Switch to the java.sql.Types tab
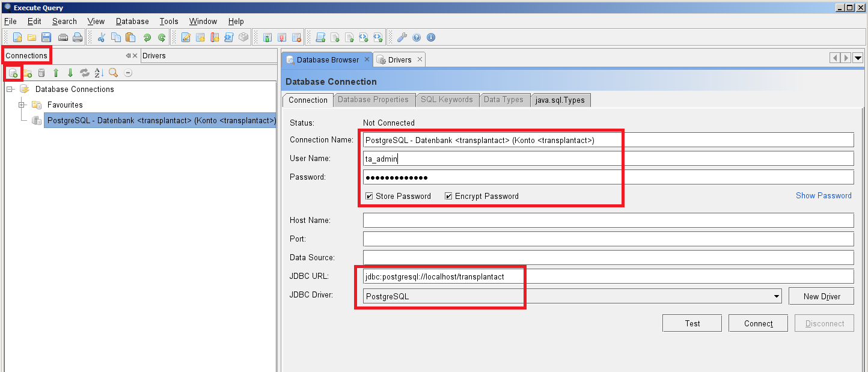The image size is (868, 372). click(561, 100)
